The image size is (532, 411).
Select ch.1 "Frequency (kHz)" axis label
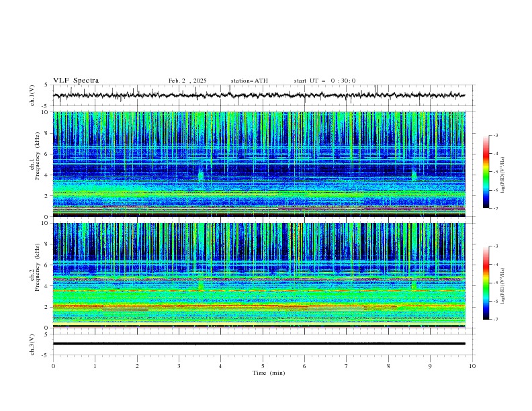(38, 156)
